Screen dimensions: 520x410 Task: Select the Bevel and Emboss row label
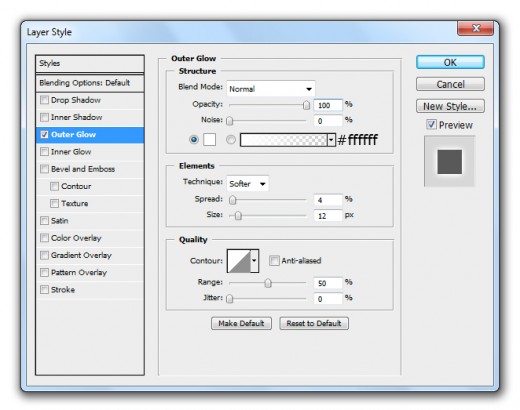coord(83,169)
